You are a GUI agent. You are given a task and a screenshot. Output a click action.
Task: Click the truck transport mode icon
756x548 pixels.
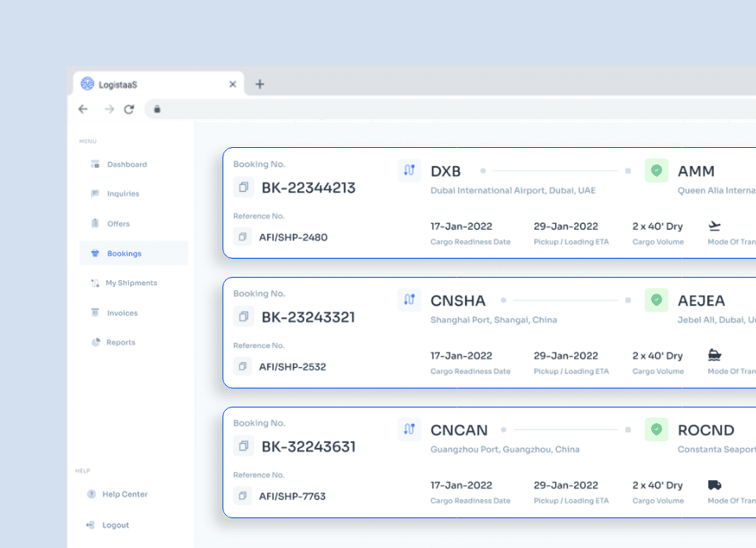pyautogui.click(x=715, y=485)
